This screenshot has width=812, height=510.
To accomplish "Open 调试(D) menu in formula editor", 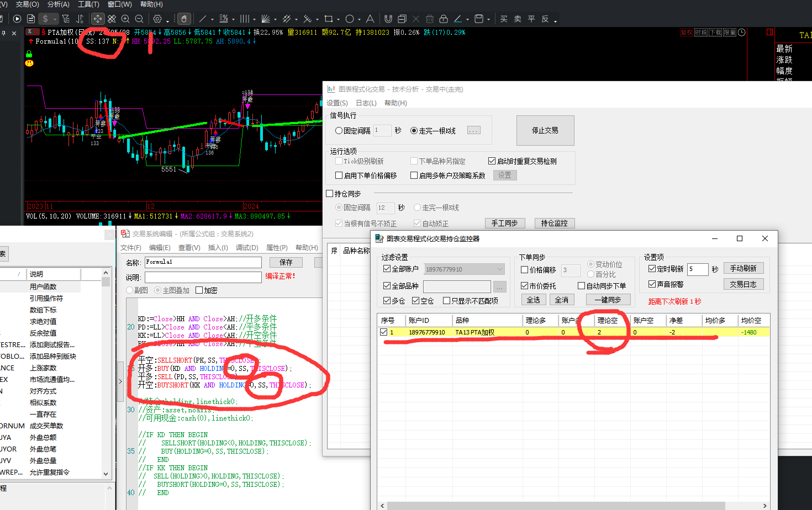I will 247,248.
